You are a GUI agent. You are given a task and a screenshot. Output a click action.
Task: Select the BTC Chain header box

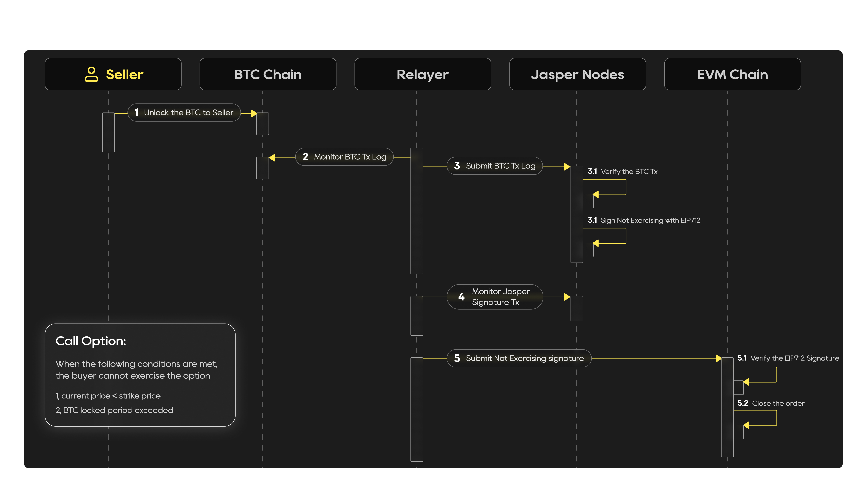point(268,74)
